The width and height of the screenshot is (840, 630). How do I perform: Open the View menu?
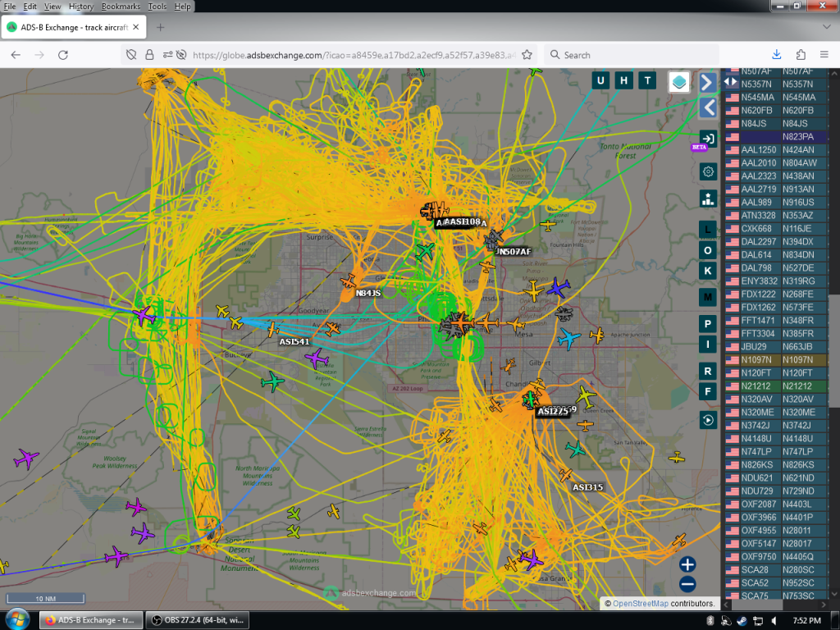[x=52, y=7]
